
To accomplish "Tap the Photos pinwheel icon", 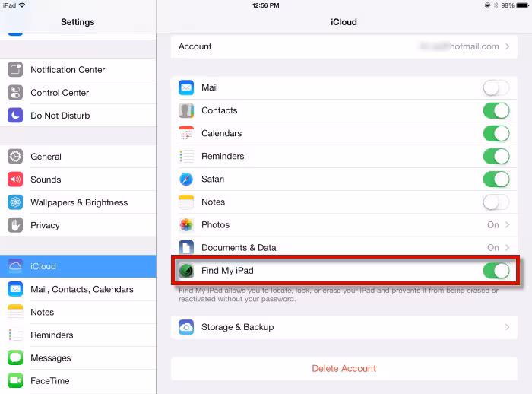I will click(186, 225).
